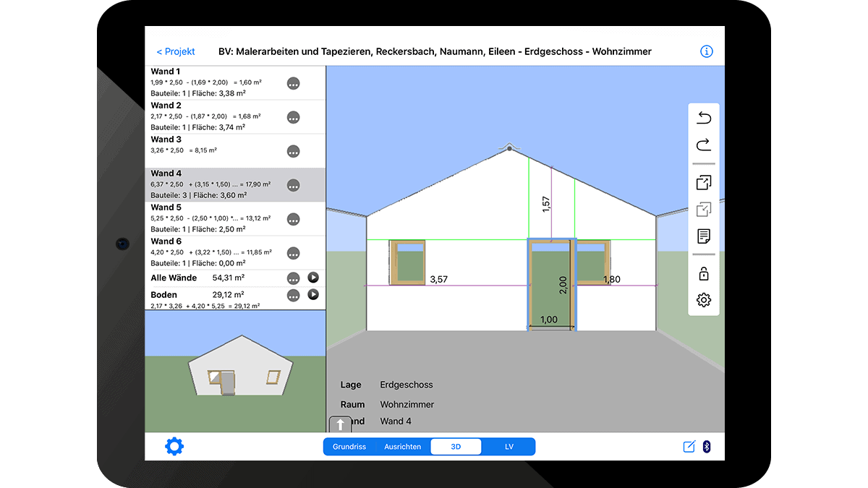Image resolution: width=868 pixels, height=488 pixels.
Task: Switch to the LV tab
Action: (509, 447)
